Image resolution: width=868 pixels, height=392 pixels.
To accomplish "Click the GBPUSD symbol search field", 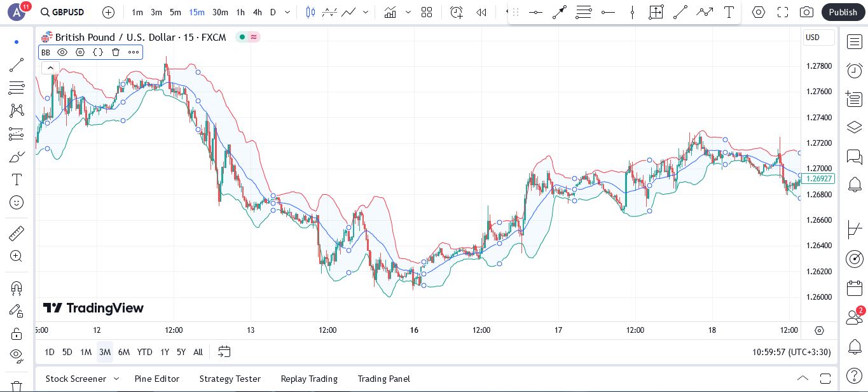I will pyautogui.click(x=62, y=12).
